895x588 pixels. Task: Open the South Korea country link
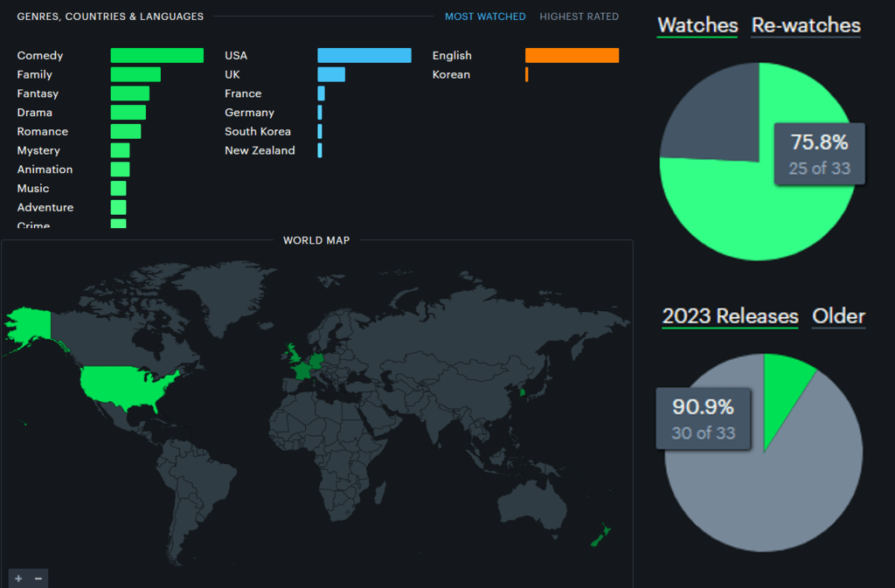click(258, 132)
